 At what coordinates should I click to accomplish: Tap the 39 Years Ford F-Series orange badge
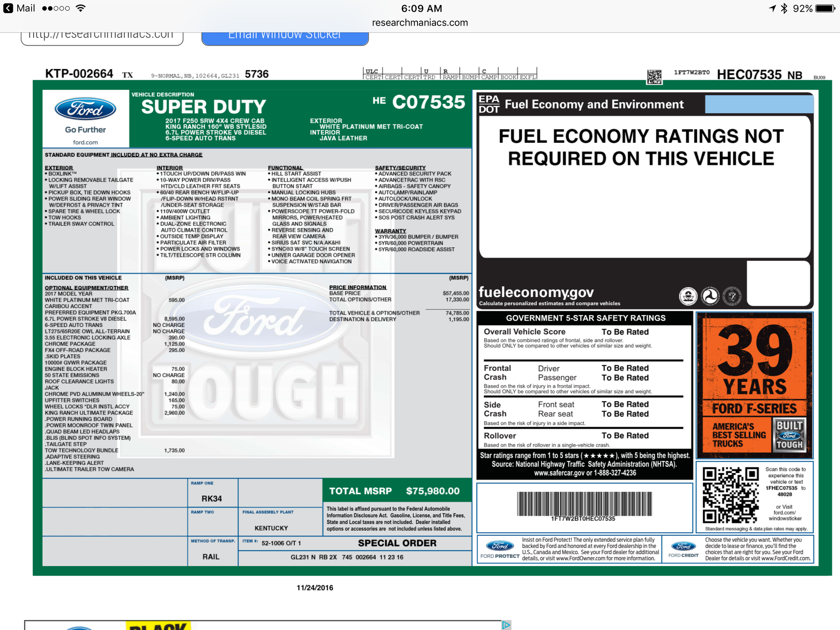(x=755, y=382)
